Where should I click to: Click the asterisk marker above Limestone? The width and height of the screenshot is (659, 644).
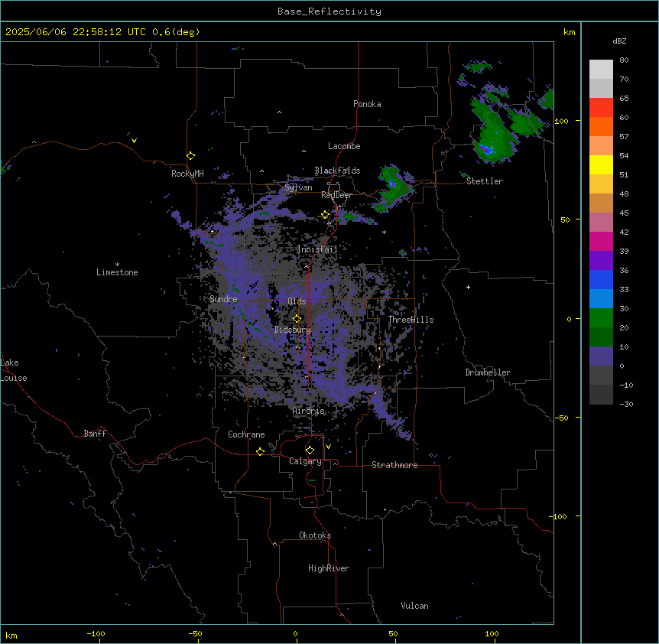[117, 264]
